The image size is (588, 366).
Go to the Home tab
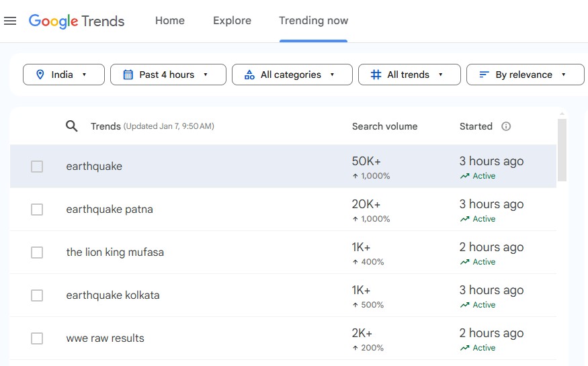pos(170,21)
